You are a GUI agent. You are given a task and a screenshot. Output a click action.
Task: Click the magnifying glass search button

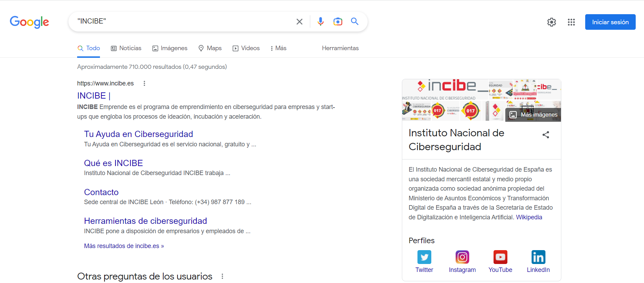355,21
